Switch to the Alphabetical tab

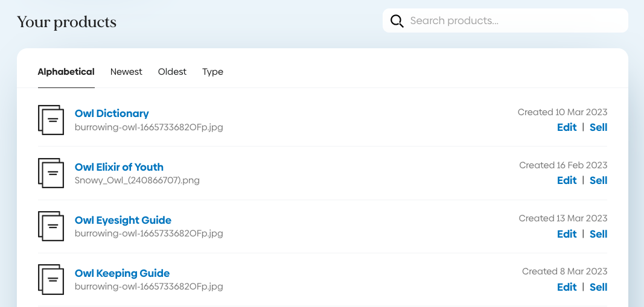click(66, 72)
